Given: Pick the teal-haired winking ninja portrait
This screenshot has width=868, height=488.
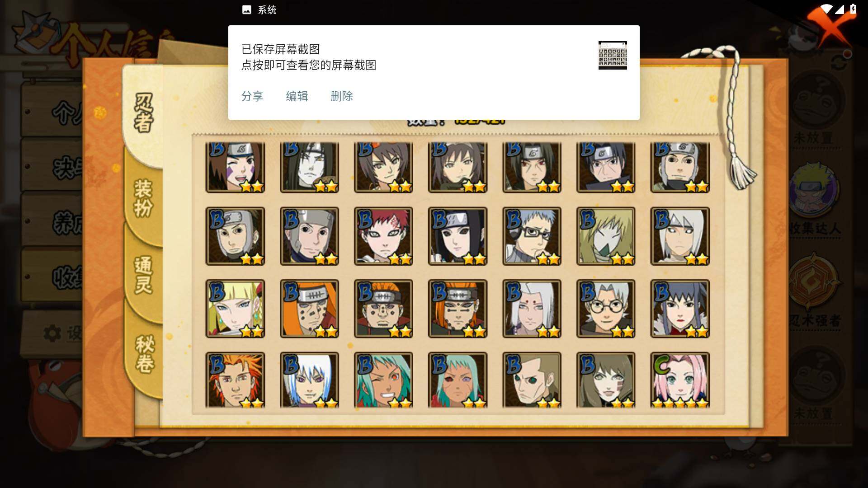Looking at the screenshot, I should tap(383, 380).
